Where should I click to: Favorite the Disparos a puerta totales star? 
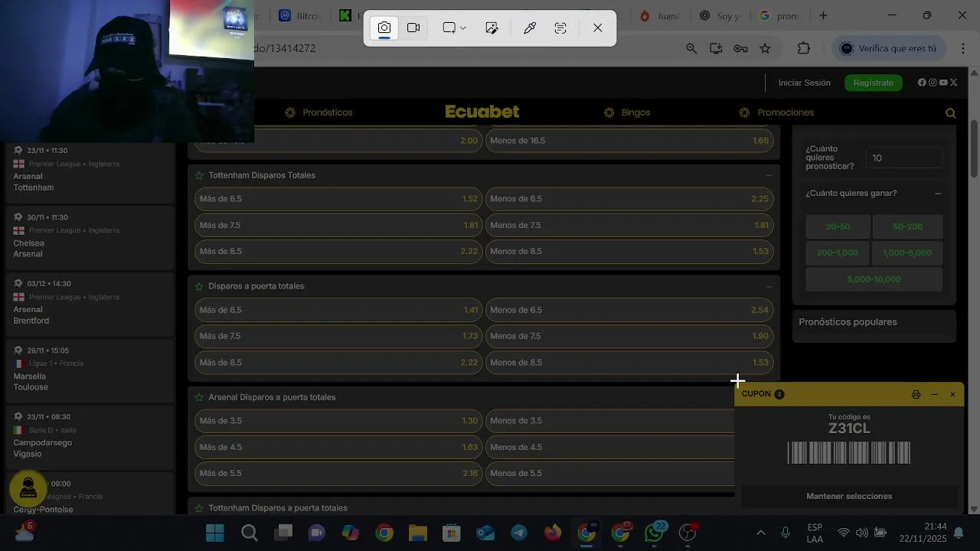point(199,286)
